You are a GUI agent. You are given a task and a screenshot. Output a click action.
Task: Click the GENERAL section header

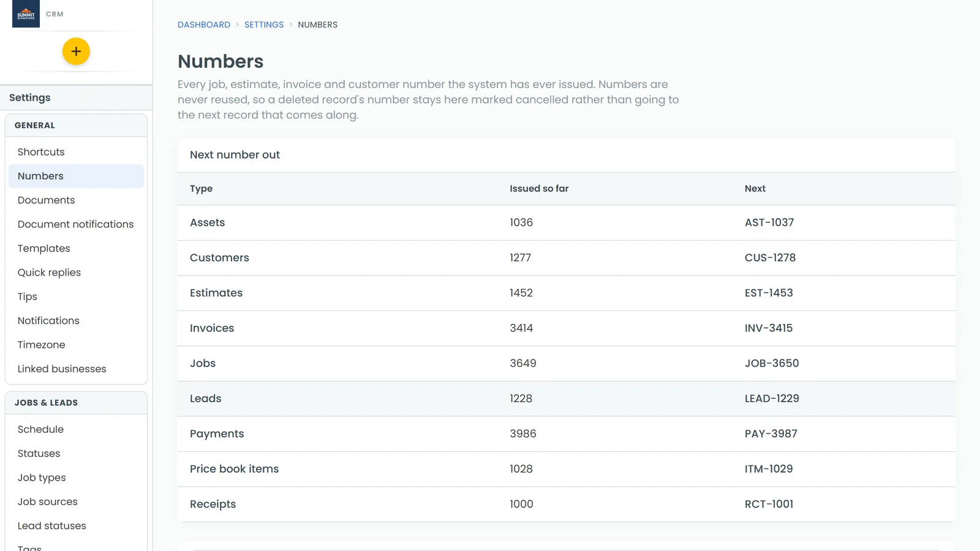pos(76,126)
